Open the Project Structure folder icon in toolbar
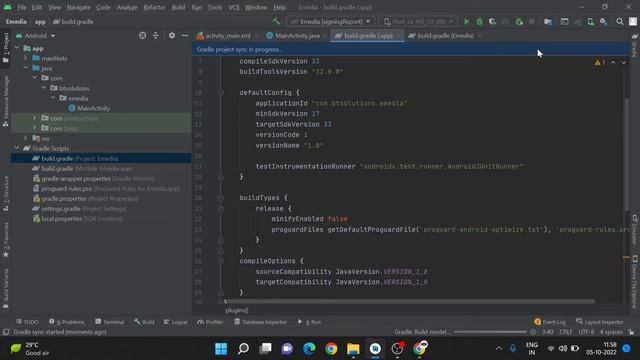Screen dimensions: 640x360 click(x=548, y=22)
